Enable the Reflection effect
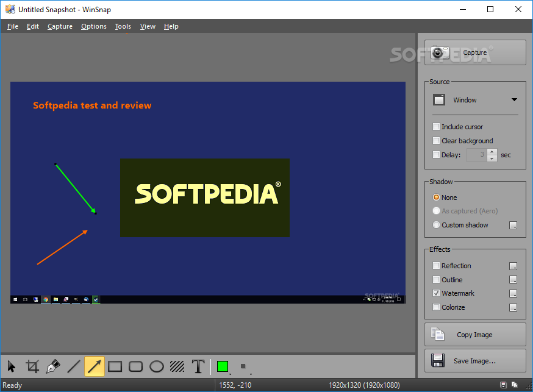The height and width of the screenshot is (392, 533). pyautogui.click(x=436, y=265)
